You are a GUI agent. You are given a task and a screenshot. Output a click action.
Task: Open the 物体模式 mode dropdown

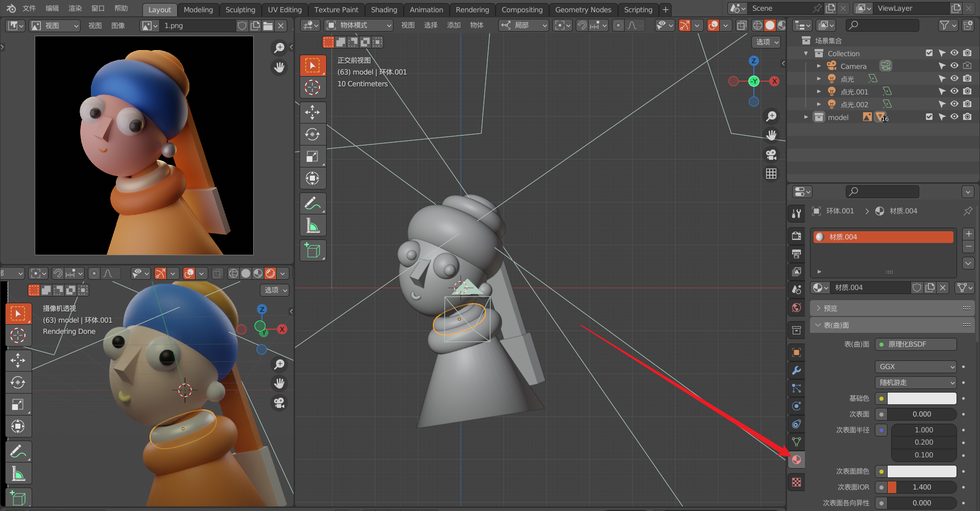coord(359,25)
